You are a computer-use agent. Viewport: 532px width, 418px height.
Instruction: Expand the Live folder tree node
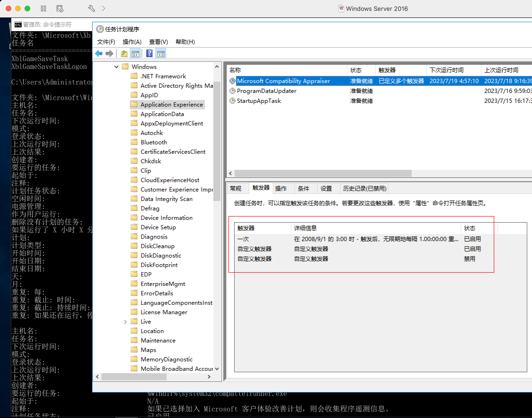pyautogui.click(x=125, y=322)
